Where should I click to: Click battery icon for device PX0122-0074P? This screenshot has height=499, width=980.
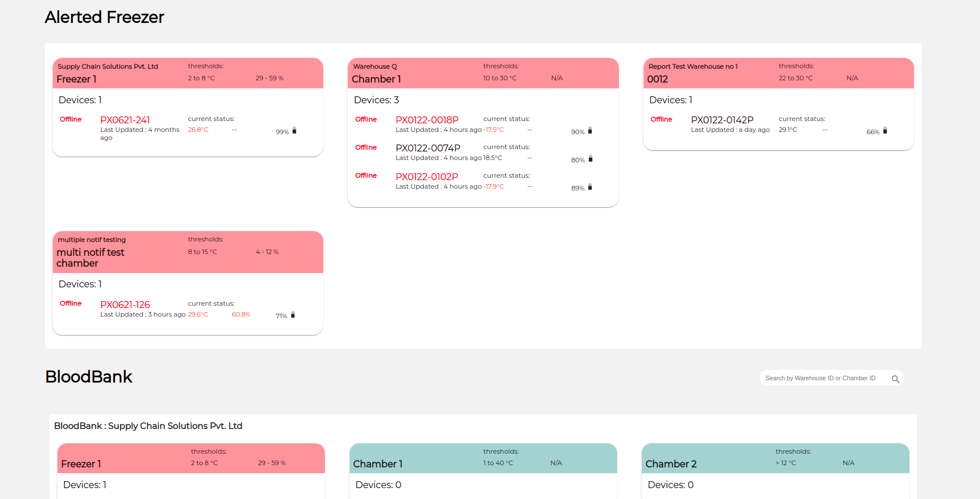[590, 159]
